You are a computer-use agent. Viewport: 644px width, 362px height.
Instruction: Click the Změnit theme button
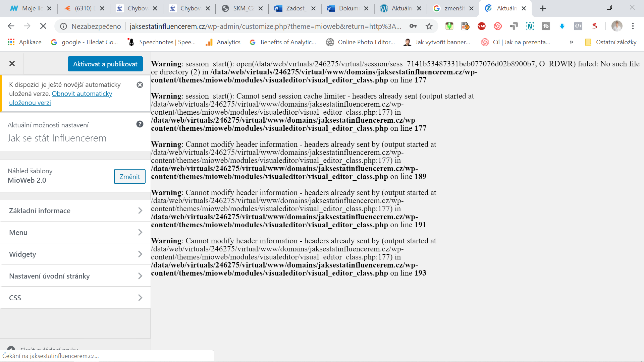[x=129, y=177]
